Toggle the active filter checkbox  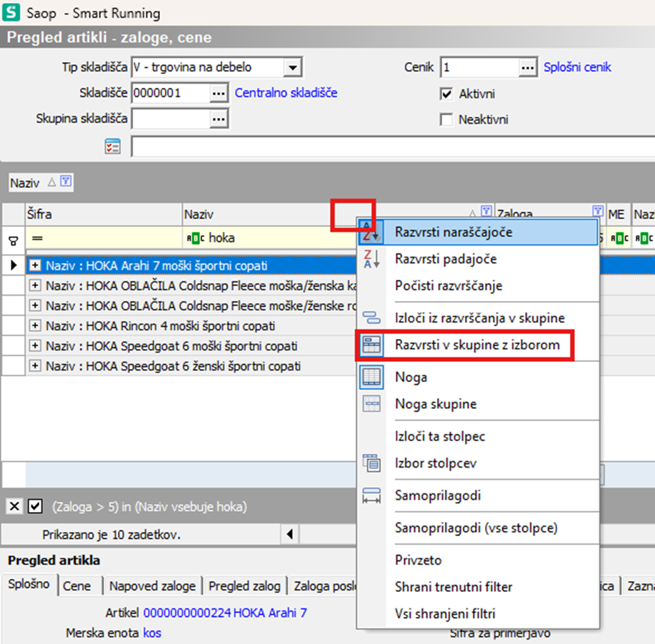coord(35,507)
